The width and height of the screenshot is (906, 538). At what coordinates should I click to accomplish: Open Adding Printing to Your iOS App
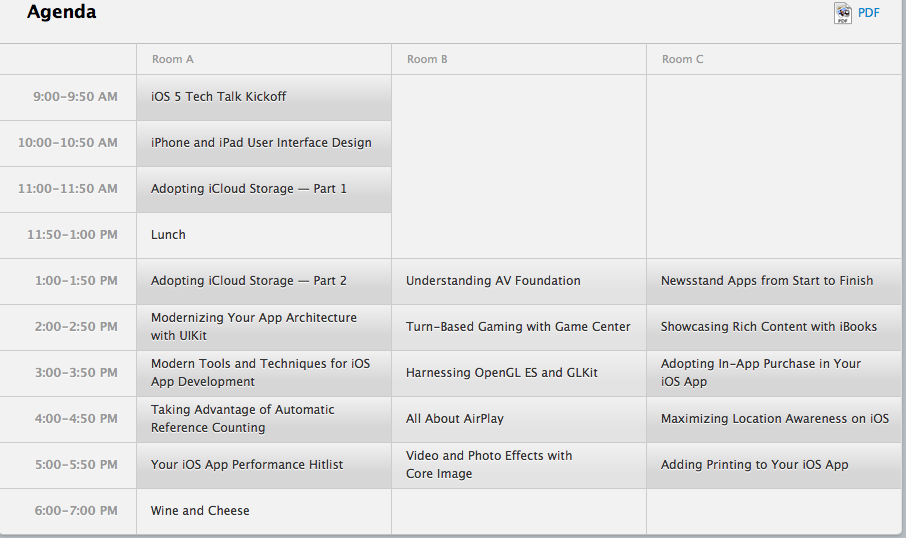click(x=774, y=465)
